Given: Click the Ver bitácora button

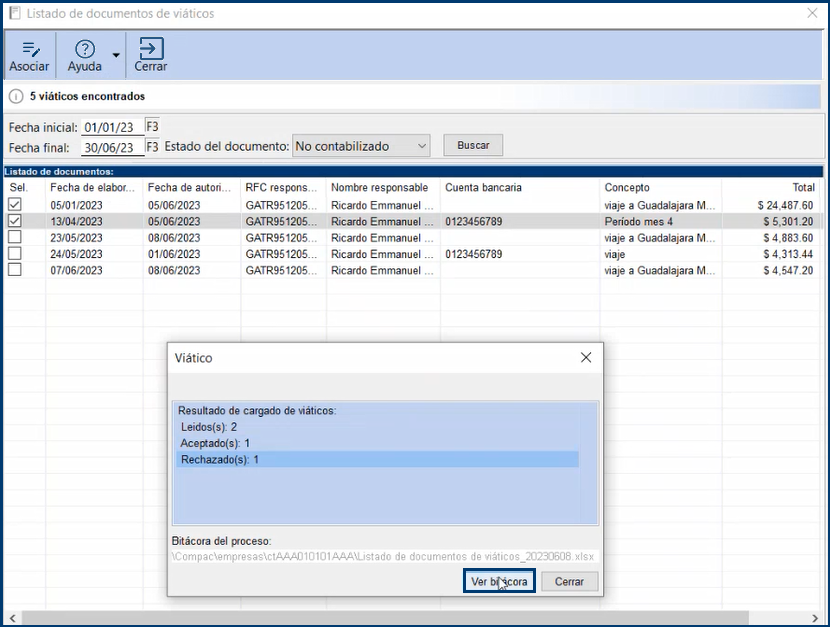Looking at the screenshot, I should coord(499,581).
